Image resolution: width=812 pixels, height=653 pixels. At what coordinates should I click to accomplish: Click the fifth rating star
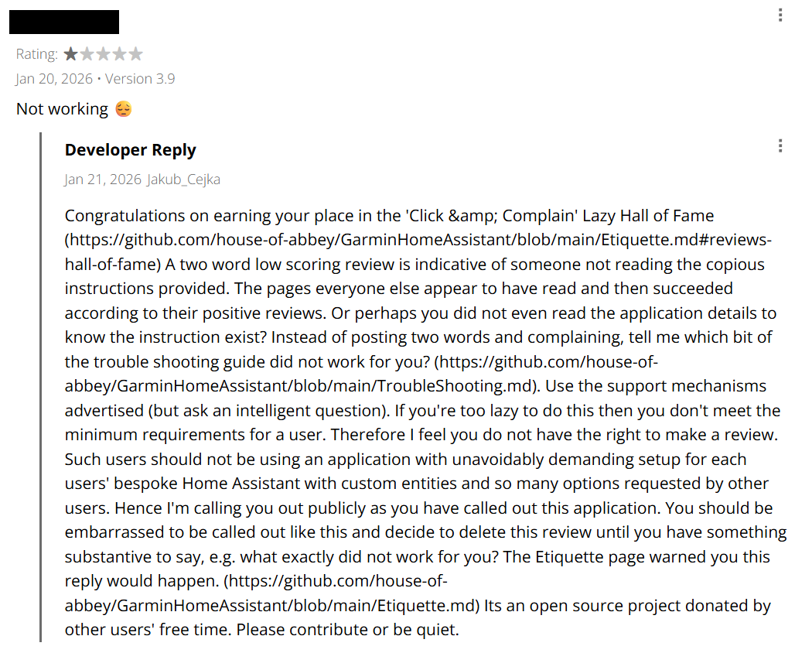click(136, 54)
